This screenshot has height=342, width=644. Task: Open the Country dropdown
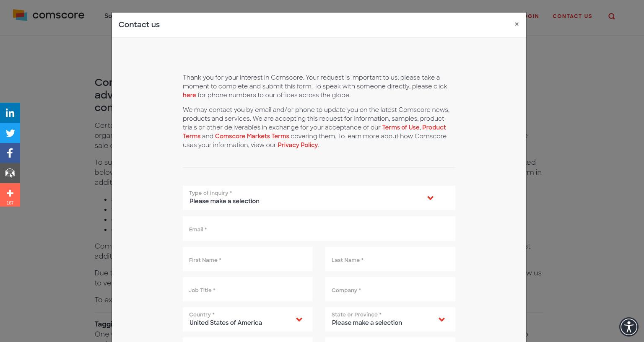click(248, 319)
